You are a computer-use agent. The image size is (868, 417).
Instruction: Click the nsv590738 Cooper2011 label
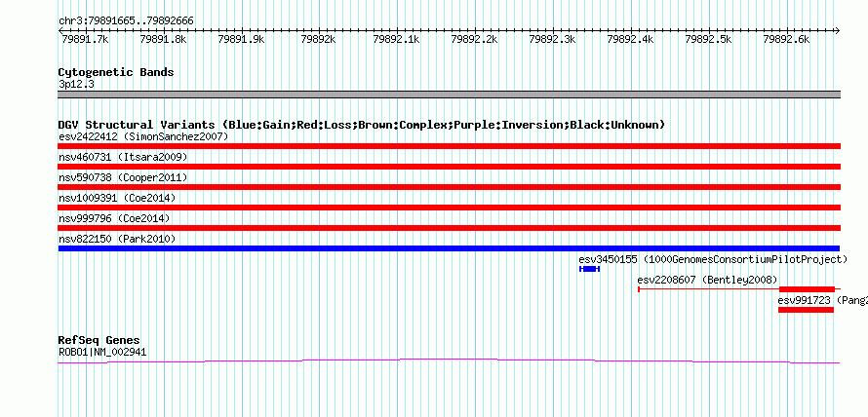(123, 177)
